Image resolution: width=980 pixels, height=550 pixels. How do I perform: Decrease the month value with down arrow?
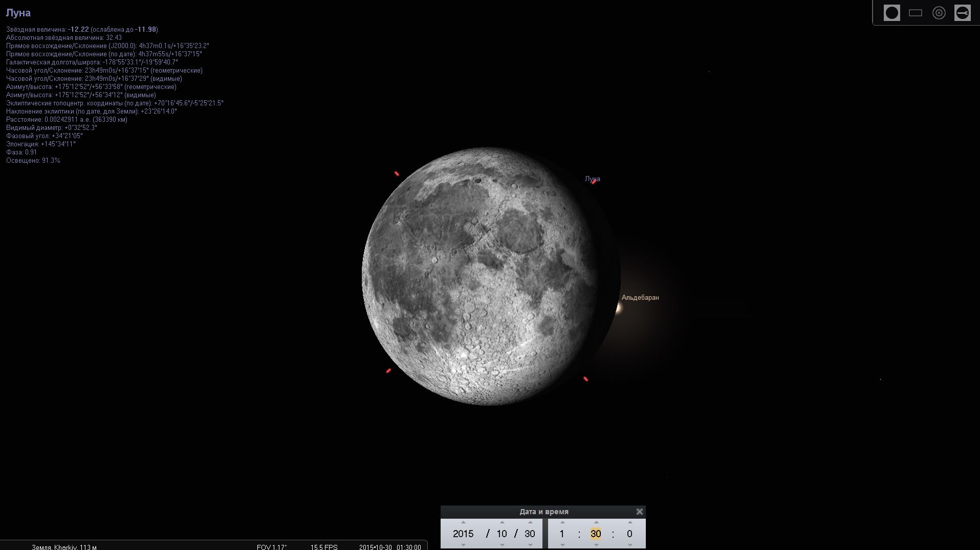click(x=502, y=545)
